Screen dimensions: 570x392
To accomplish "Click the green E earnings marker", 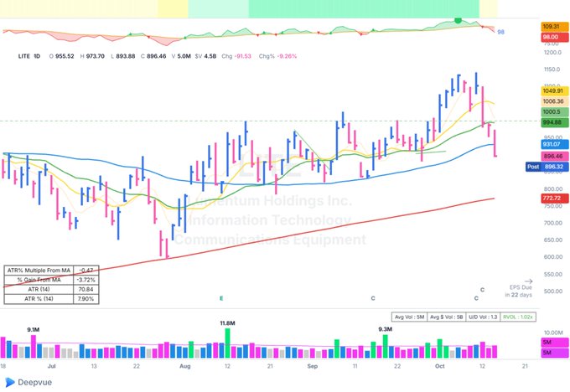I will 221,298.
